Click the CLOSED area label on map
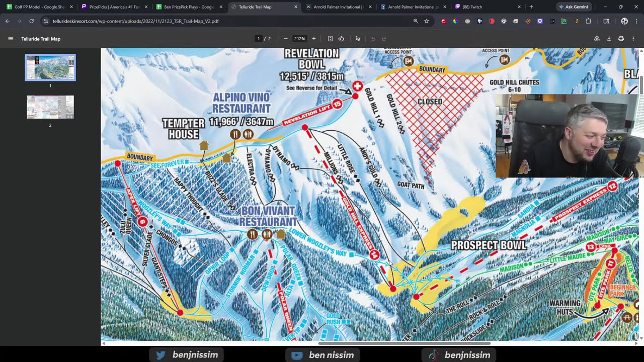Image resolution: width=644 pixels, height=362 pixels. pos(430,102)
